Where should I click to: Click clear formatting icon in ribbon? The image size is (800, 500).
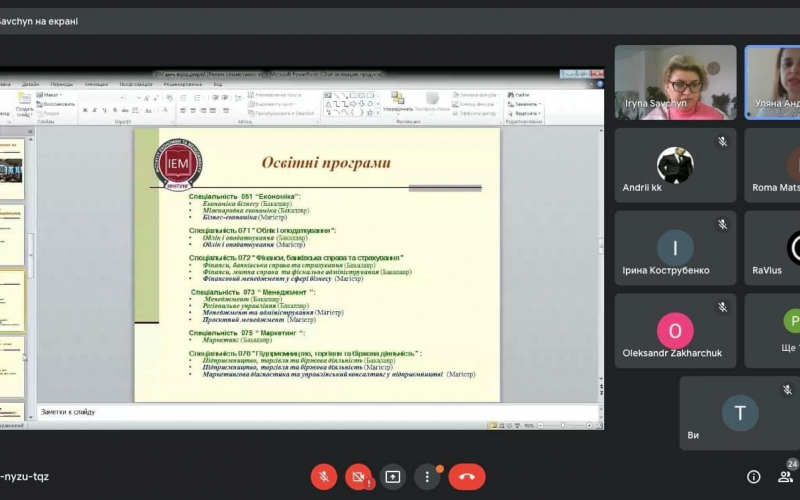[170, 97]
